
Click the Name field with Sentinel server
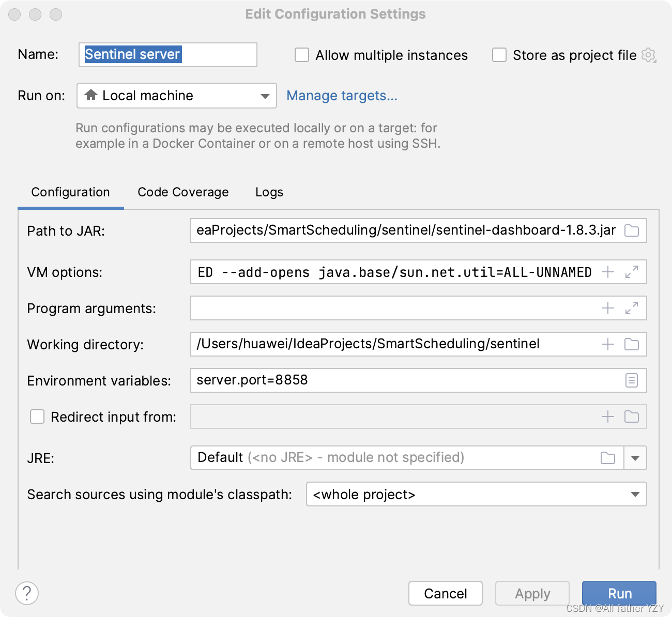click(x=167, y=55)
